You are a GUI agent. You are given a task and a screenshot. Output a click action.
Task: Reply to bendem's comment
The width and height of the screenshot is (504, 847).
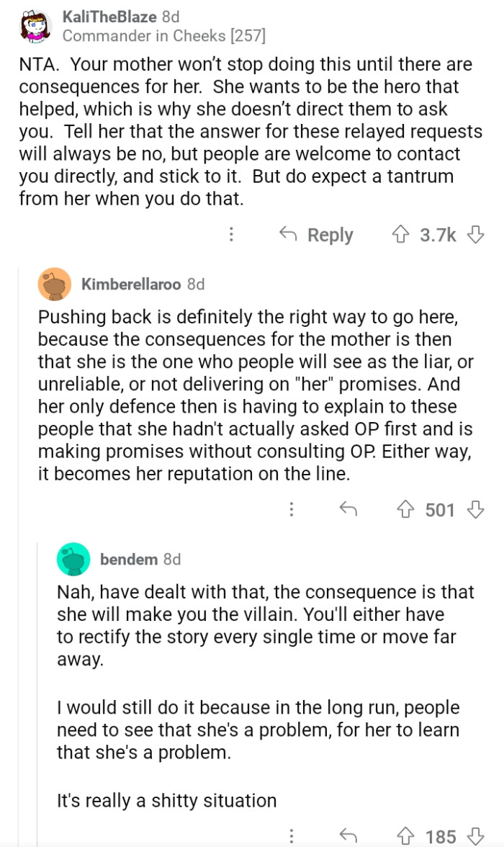pos(350,837)
